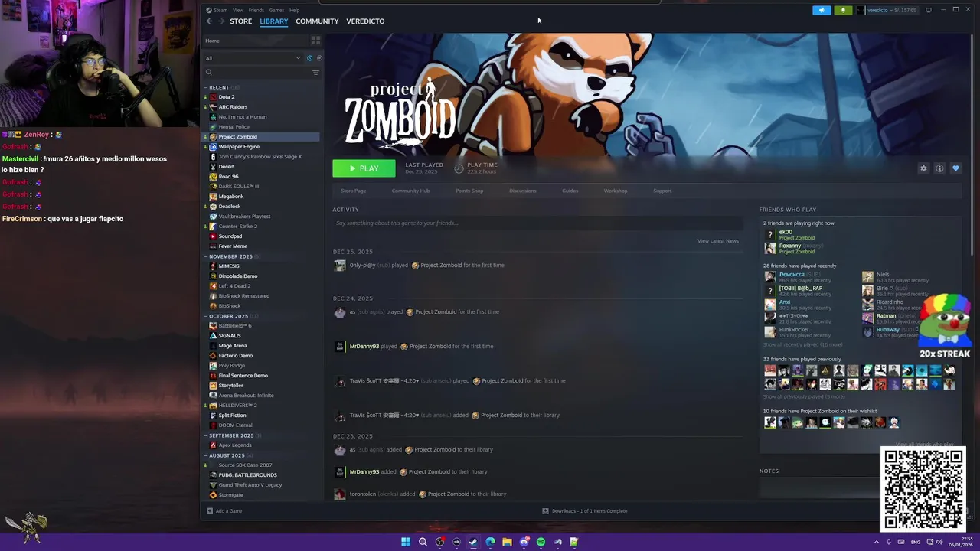Click Show all previously played friends
The width and height of the screenshot is (980, 551).
coord(804,396)
